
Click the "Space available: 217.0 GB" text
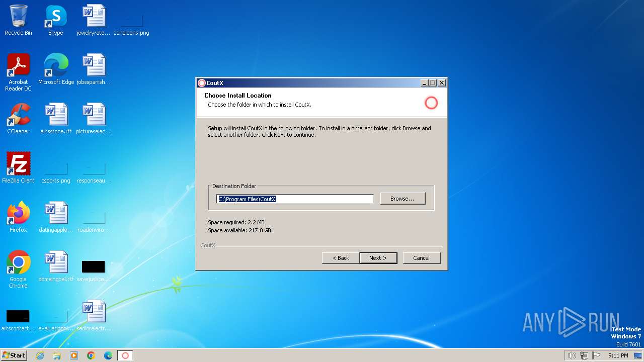(239, 230)
